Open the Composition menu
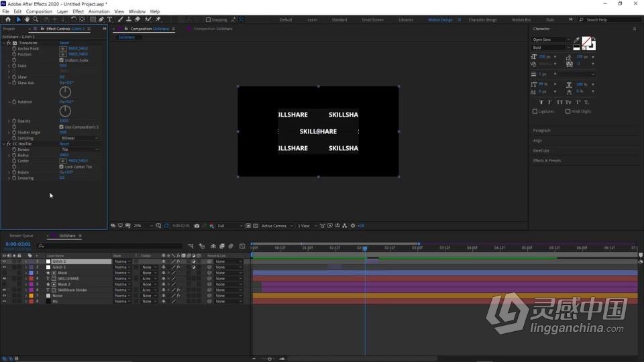Viewport: 644px width, 362px height. 39,11
